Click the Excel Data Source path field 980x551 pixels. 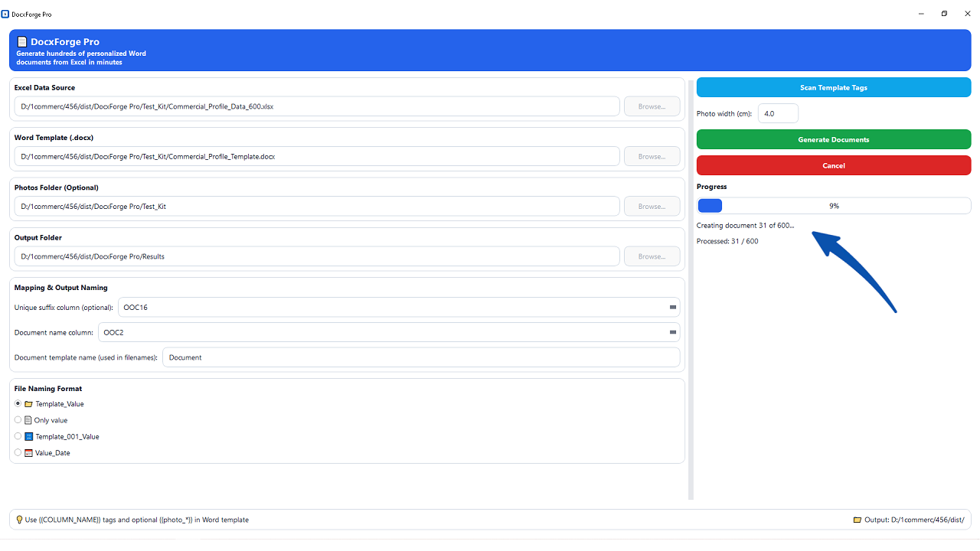coord(317,106)
